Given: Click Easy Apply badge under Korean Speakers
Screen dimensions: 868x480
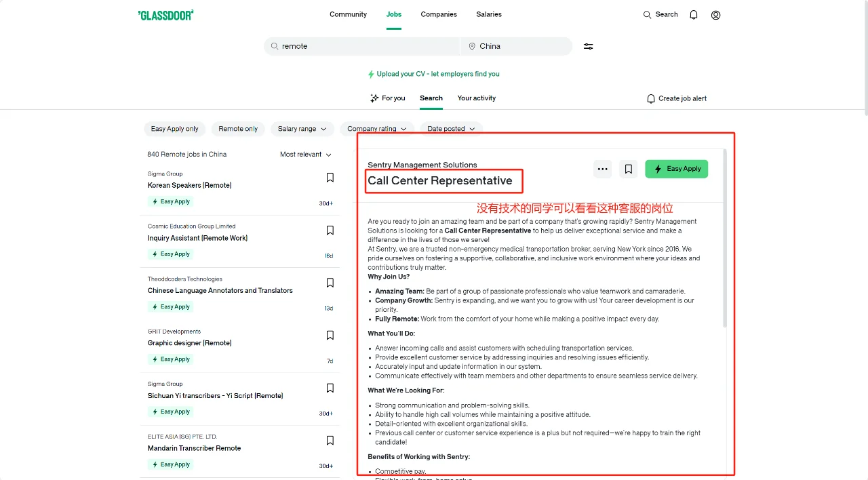Looking at the screenshot, I should pos(170,201).
